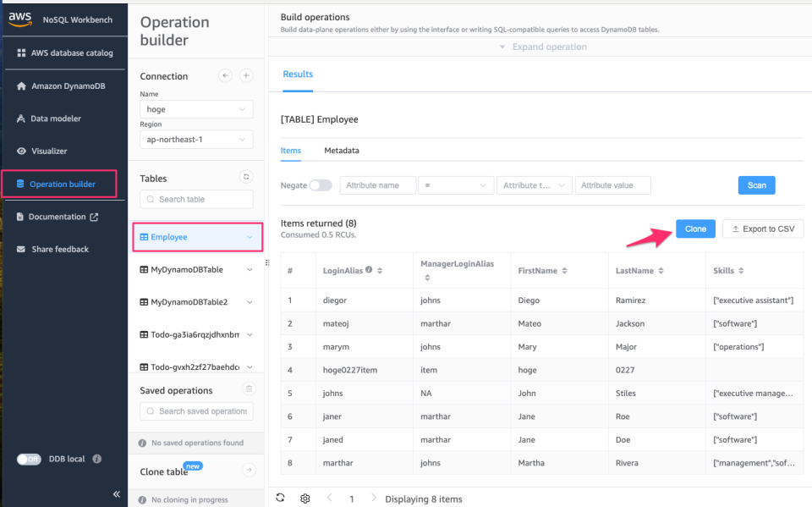The height and width of the screenshot is (507, 812).
Task: Expand the MyDynamoDBTable chevron
Action: pyautogui.click(x=250, y=270)
